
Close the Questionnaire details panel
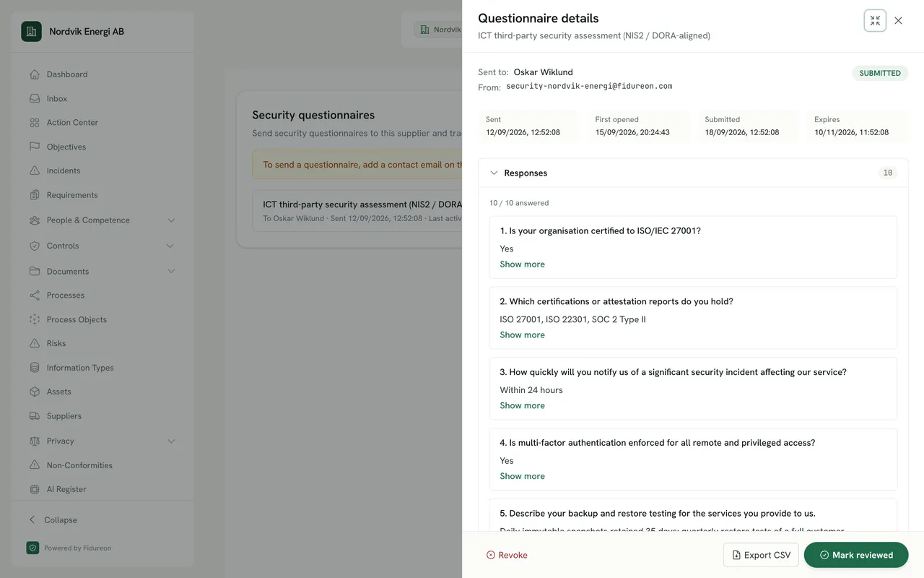pos(898,21)
